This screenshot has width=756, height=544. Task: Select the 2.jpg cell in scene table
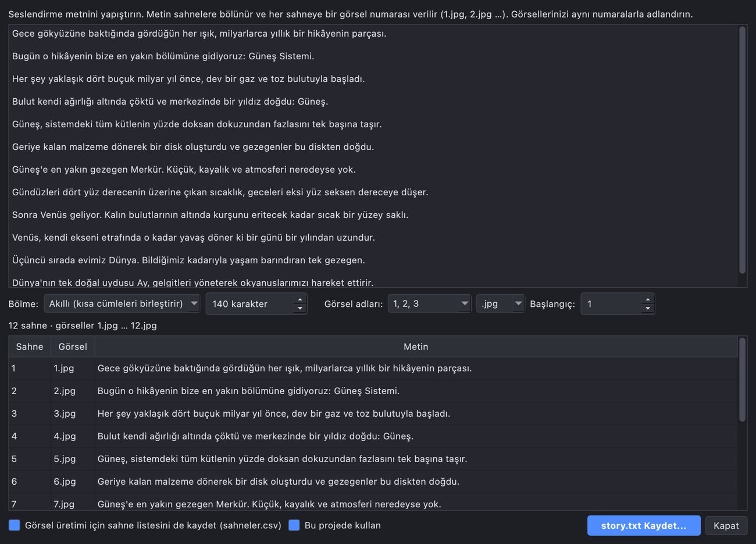73,391
